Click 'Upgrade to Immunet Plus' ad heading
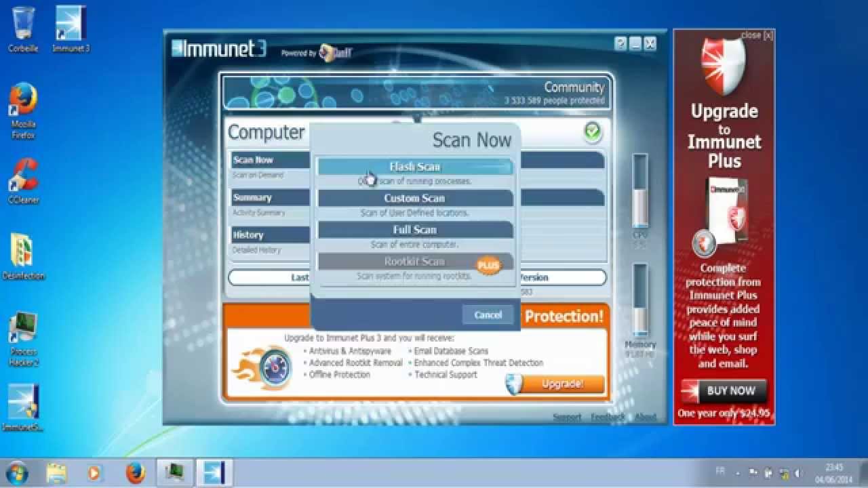 click(724, 136)
